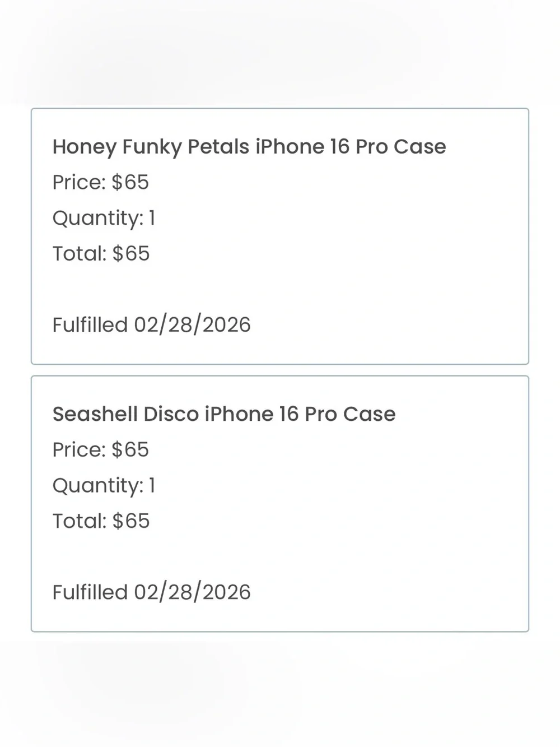Click the first order item card
Viewport: 560px width, 747px height.
[280, 236]
